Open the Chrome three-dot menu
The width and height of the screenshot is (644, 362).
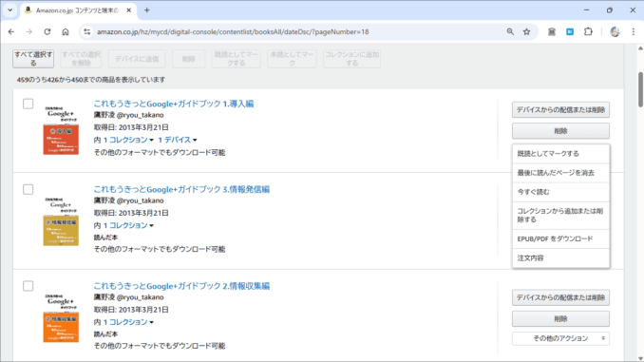633,31
